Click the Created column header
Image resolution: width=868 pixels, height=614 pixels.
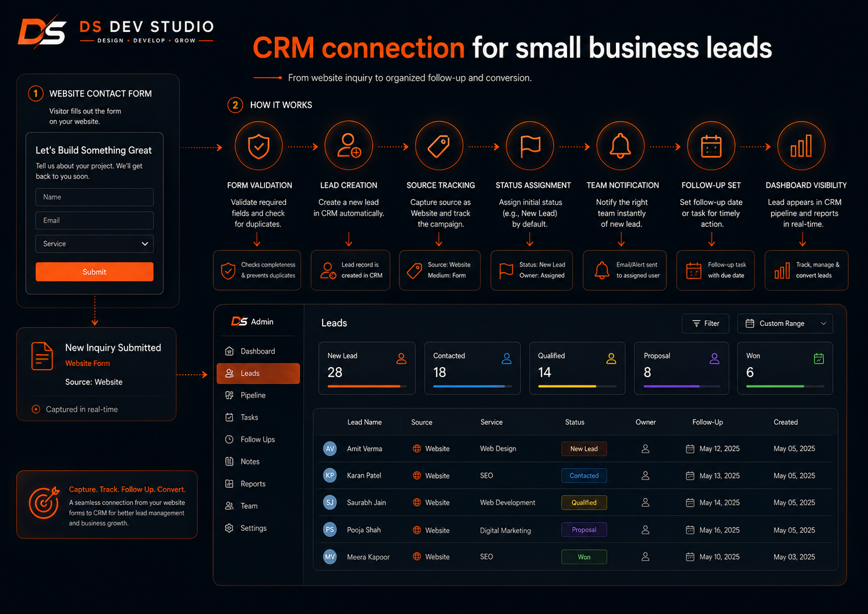785,423
